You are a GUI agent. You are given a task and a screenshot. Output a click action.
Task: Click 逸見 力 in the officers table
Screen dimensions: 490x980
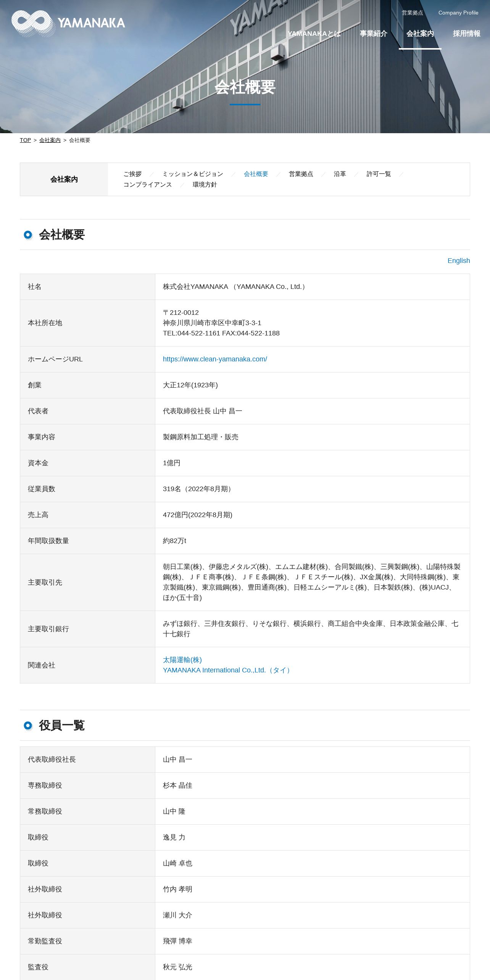click(x=174, y=837)
